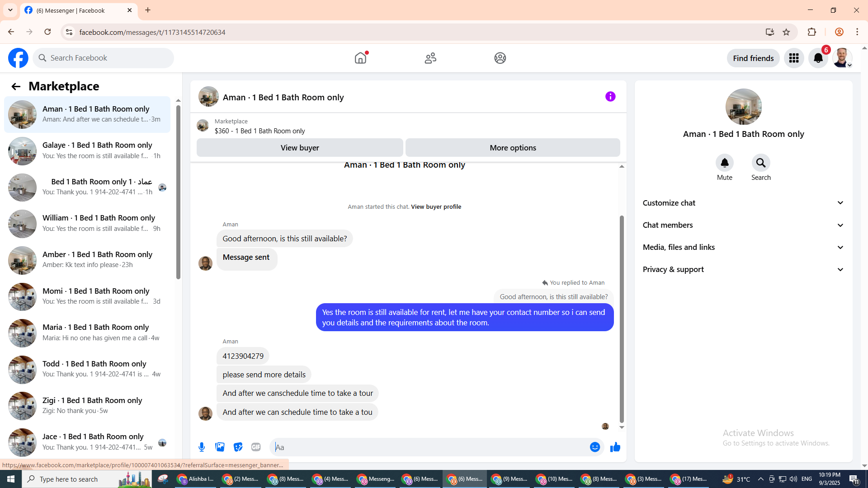Attach a file photo icon
Image resolution: width=868 pixels, height=488 pixels.
coord(220,447)
